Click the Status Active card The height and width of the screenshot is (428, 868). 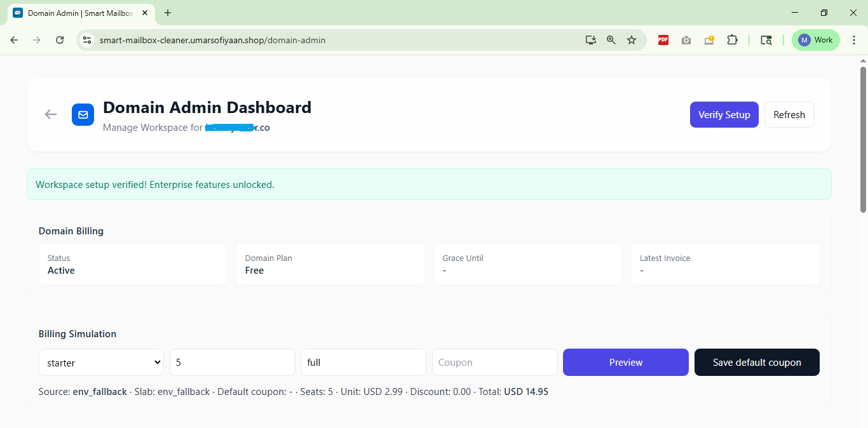coord(133,264)
